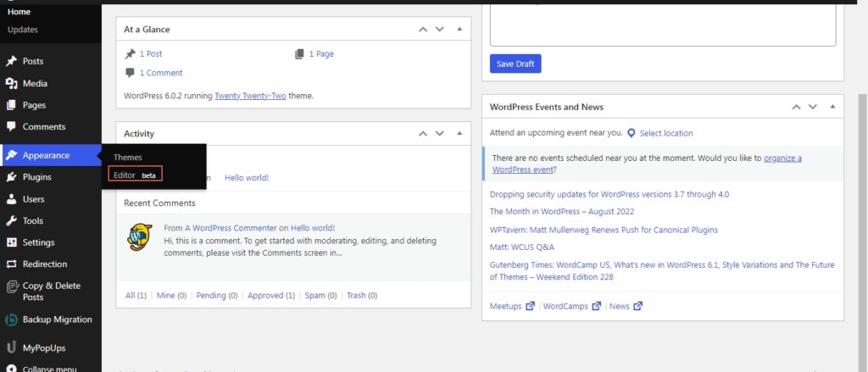Open the 1 Post link
This screenshot has height=372, width=868.
pos(151,53)
